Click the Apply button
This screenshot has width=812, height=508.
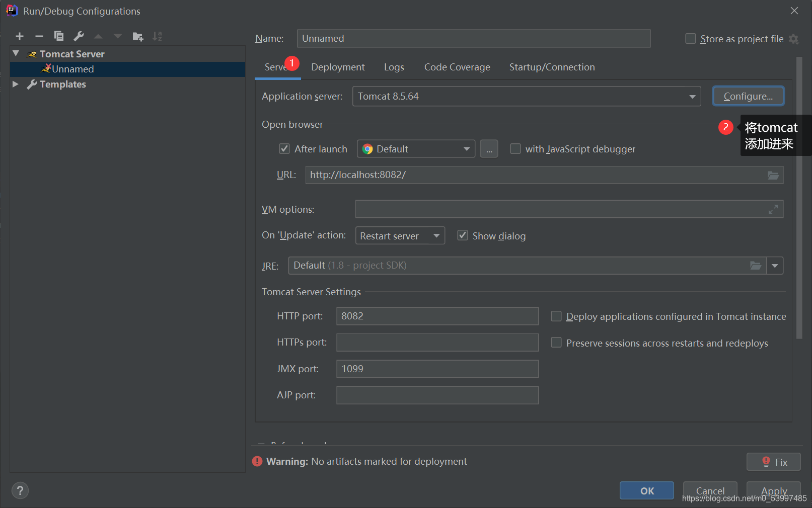774,490
